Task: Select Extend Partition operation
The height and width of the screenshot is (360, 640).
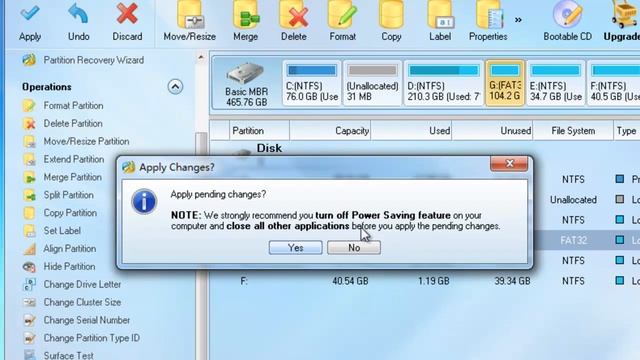Action: tap(74, 159)
